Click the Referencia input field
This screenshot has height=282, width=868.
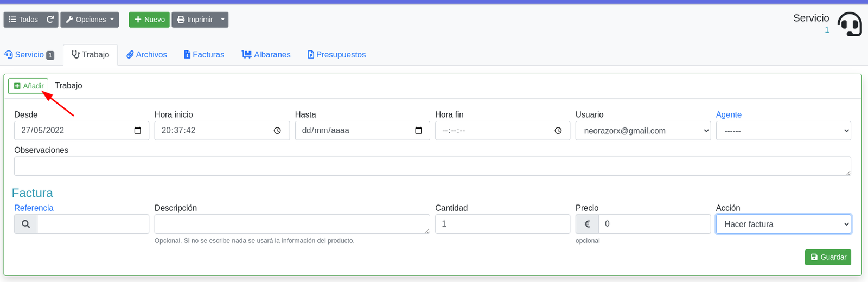(x=93, y=224)
